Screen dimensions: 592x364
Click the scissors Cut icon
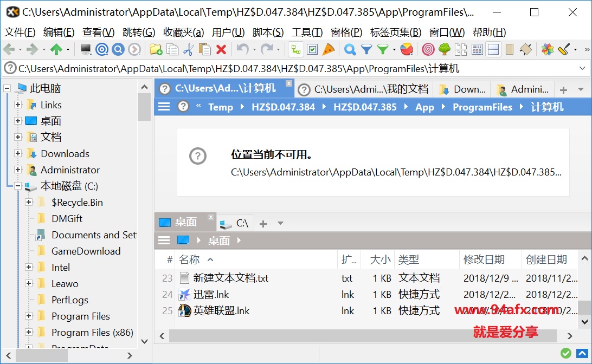click(189, 49)
